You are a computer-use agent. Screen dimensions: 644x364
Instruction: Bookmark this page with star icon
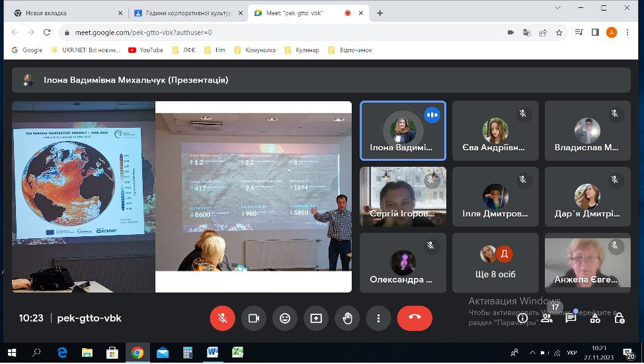click(x=559, y=32)
